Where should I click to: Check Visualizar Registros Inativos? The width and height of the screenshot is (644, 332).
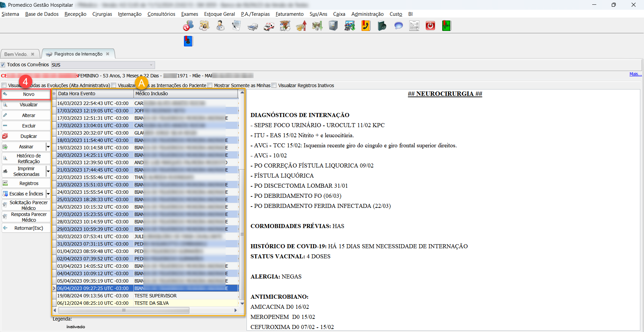(x=274, y=85)
